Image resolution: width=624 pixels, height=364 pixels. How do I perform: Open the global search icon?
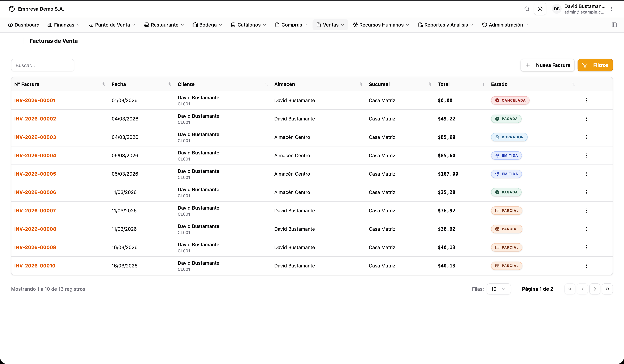click(x=527, y=9)
